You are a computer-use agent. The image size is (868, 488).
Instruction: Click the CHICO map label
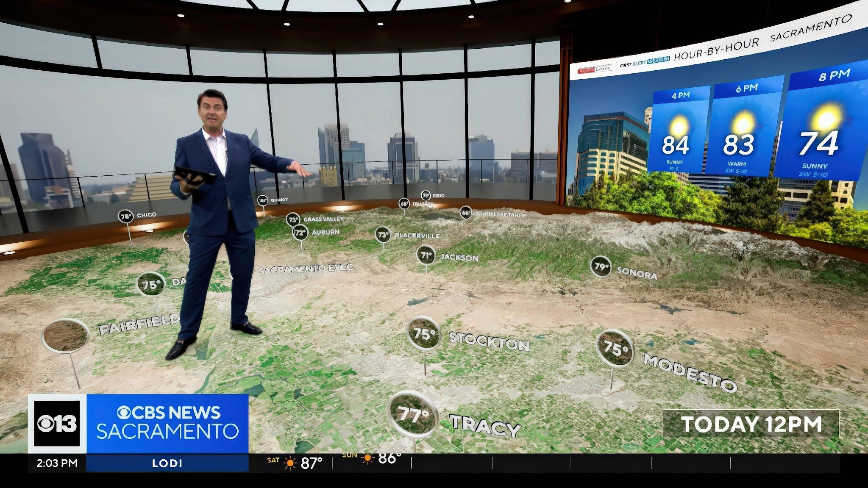coord(147,215)
